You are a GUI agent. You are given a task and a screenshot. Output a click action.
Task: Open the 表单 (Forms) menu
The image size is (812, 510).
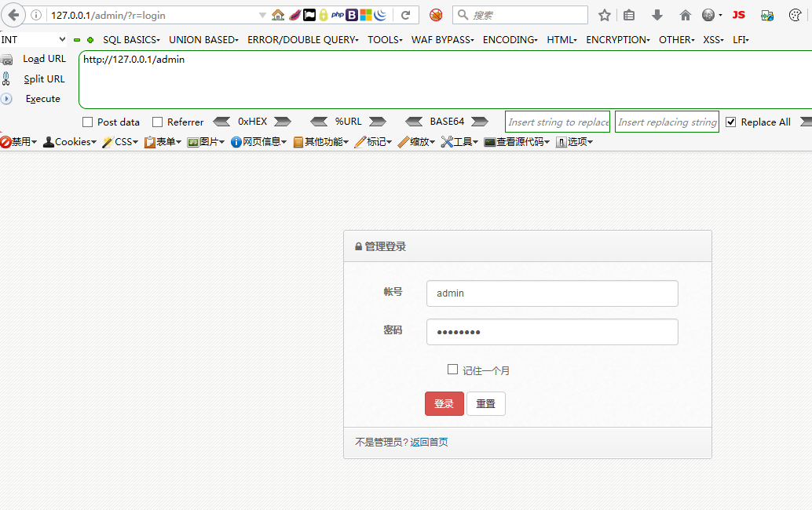pyautogui.click(x=163, y=142)
